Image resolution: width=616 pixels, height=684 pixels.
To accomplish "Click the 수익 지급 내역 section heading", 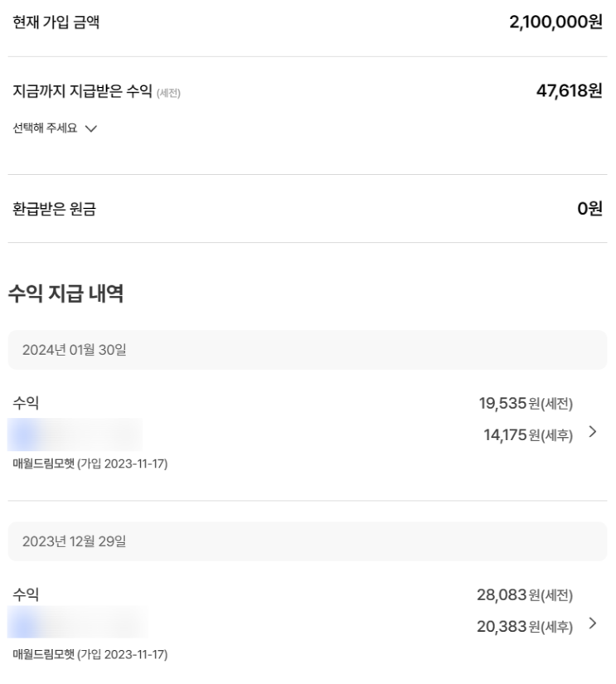I will [x=65, y=293].
